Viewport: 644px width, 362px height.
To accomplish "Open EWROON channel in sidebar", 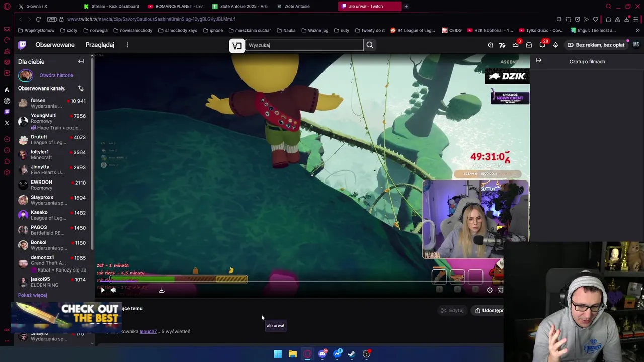I will (52, 185).
